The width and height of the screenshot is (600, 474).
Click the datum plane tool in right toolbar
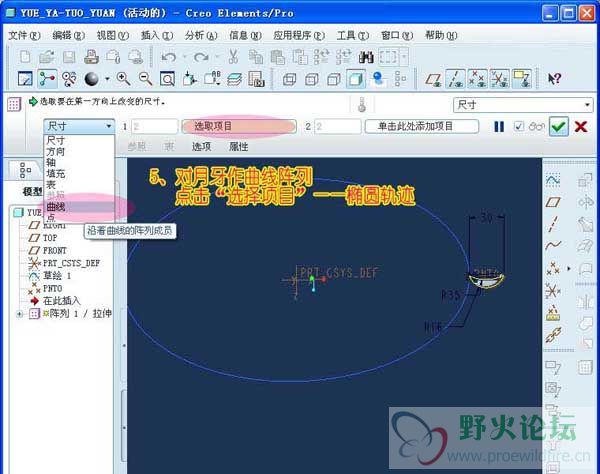553,202
